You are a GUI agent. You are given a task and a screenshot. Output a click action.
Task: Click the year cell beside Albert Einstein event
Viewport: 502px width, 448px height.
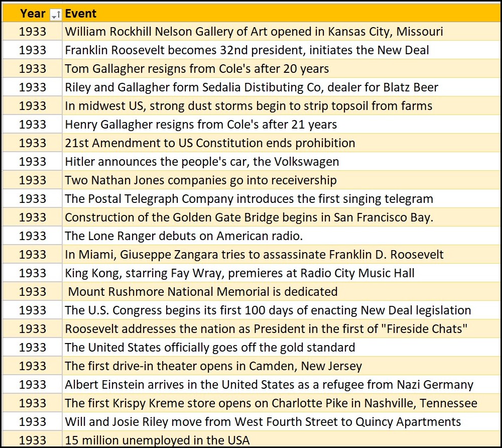[33, 385]
